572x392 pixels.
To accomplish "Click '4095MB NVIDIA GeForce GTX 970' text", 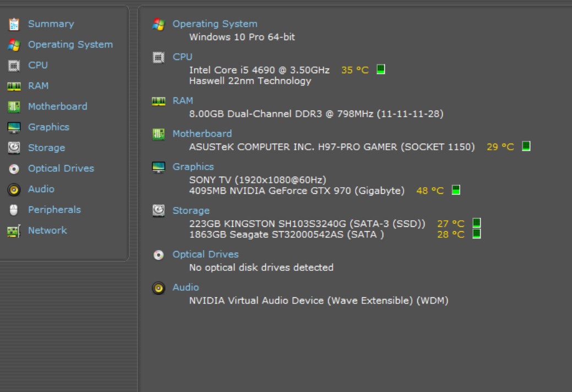I will point(297,191).
